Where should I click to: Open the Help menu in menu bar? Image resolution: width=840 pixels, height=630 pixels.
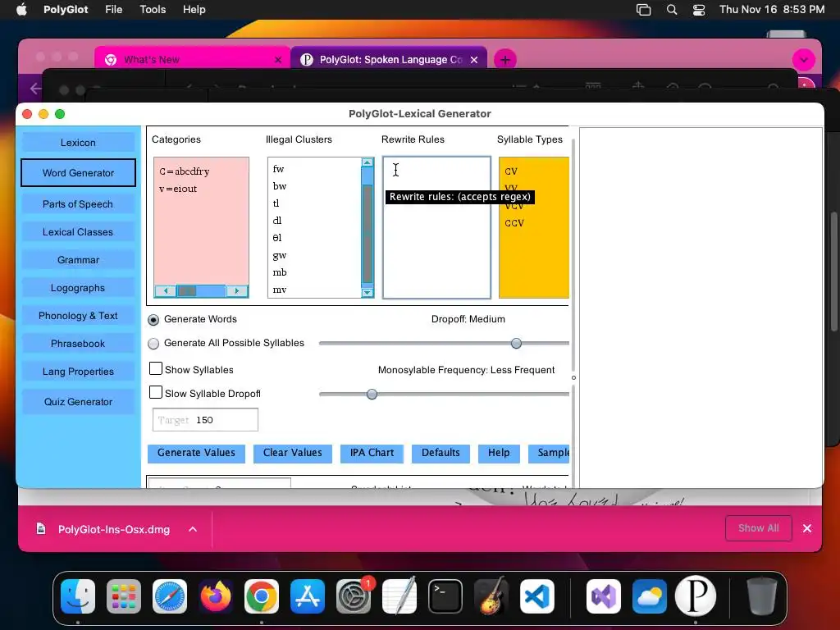pos(194,10)
